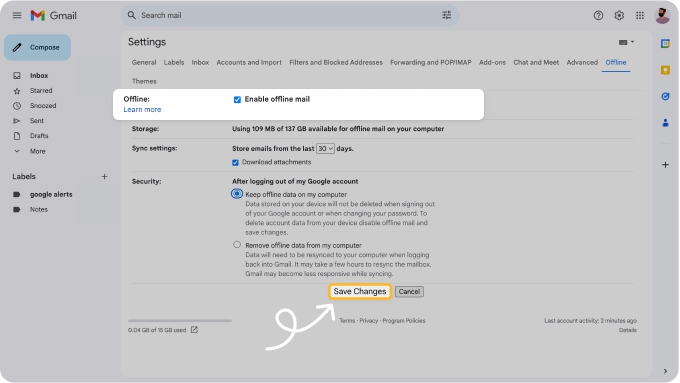The width and height of the screenshot is (680, 383).
Task: Open the days to store dropdown
Action: pyautogui.click(x=325, y=148)
